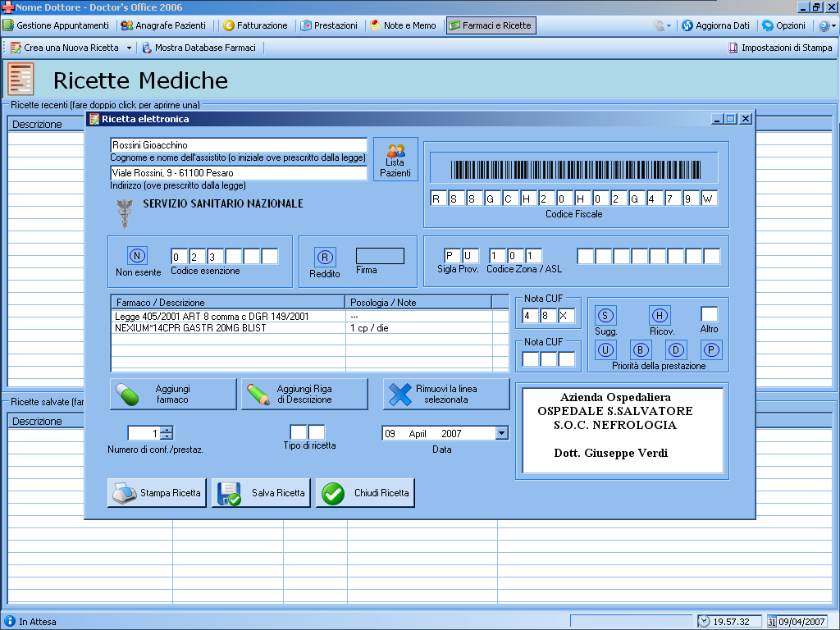Toggle the S Sugg. option
The height and width of the screenshot is (630, 840).
point(605,315)
